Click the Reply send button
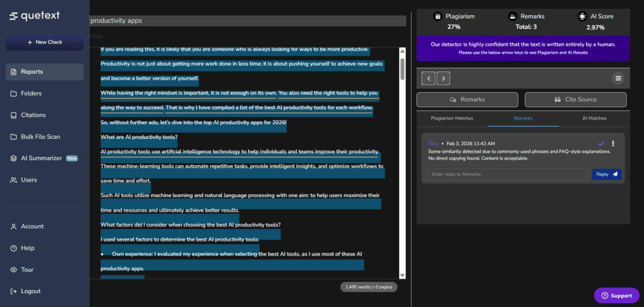Viewport: 644px width, 307px height. point(606,174)
